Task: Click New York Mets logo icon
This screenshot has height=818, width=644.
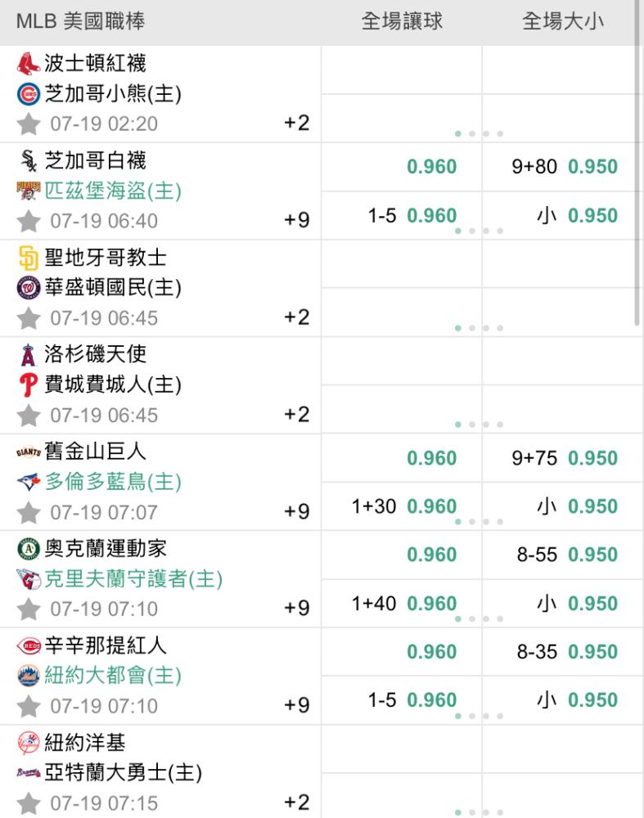Action: pos(28,676)
